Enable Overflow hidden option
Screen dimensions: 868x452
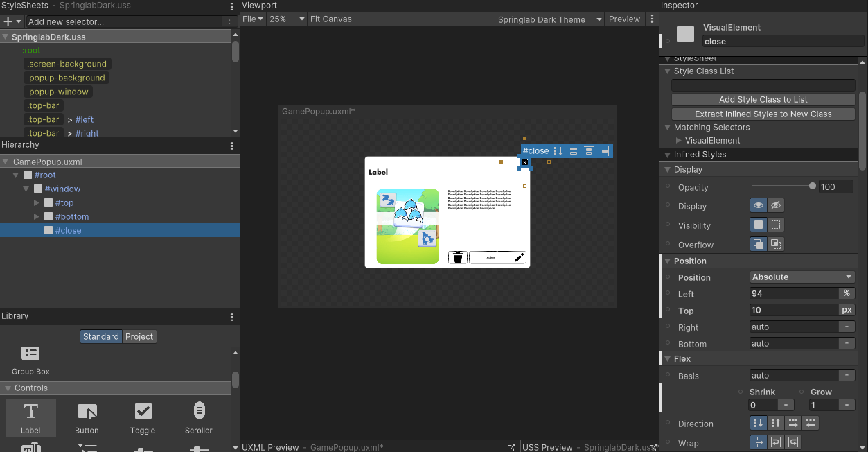(x=777, y=244)
